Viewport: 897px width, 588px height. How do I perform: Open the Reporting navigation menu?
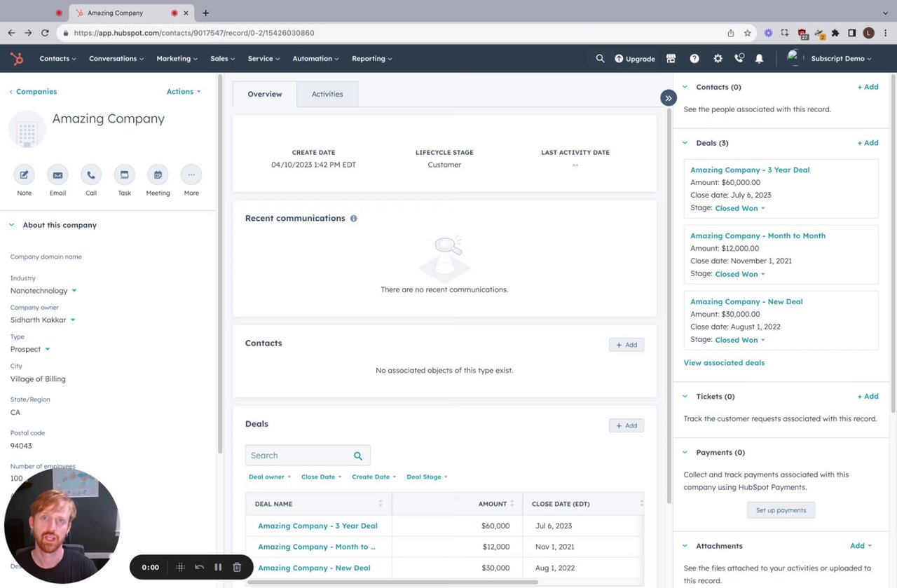[x=372, y=59]
